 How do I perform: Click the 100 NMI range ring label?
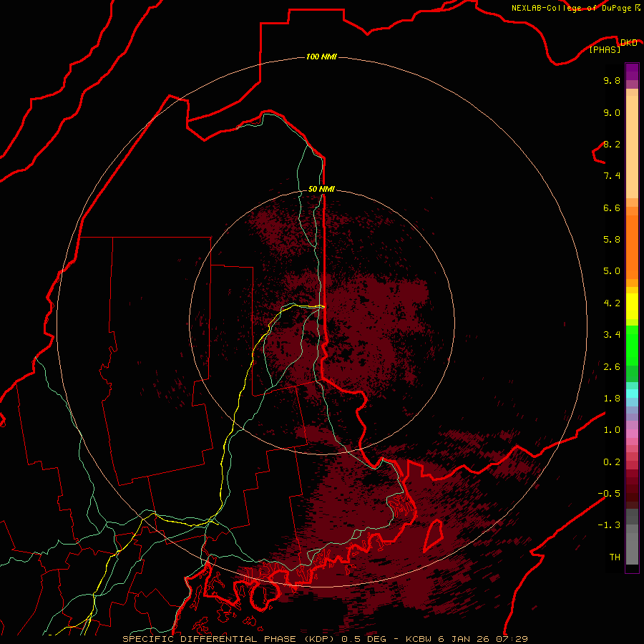321,57
